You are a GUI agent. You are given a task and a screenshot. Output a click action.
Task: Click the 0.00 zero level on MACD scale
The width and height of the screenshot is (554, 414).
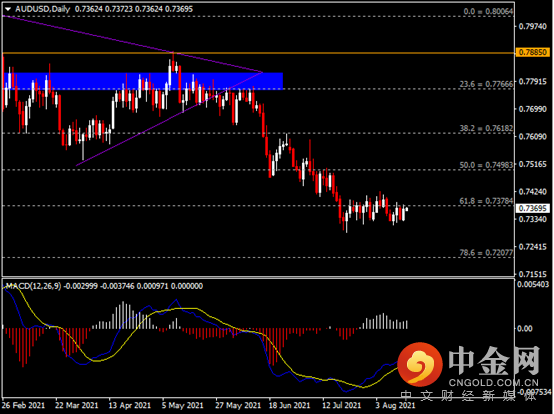[x=525, y=329]
